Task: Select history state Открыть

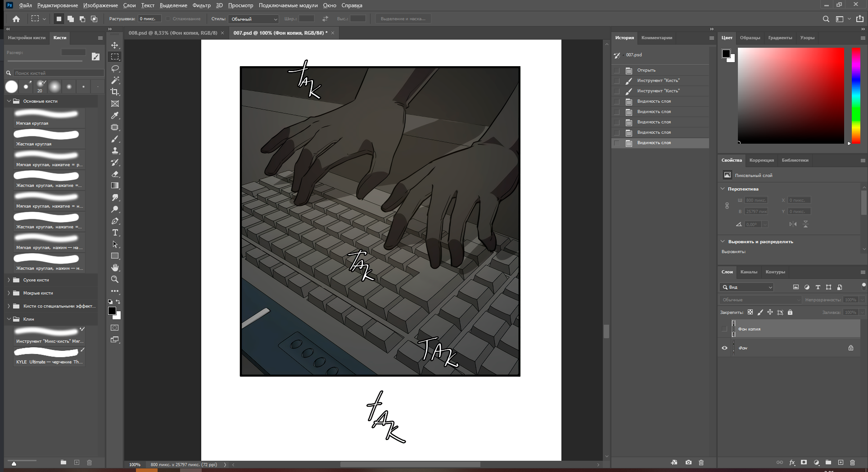Action: point(660,70)
